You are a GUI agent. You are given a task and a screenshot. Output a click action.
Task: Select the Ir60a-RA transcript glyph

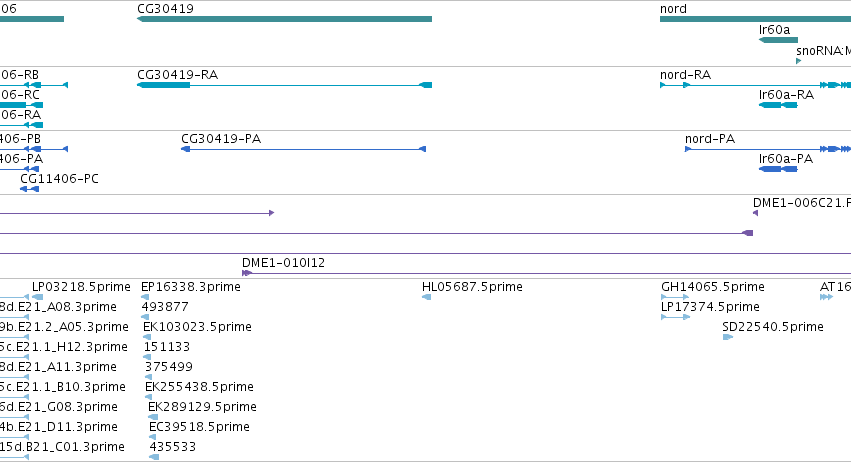[x=778, y=105]
